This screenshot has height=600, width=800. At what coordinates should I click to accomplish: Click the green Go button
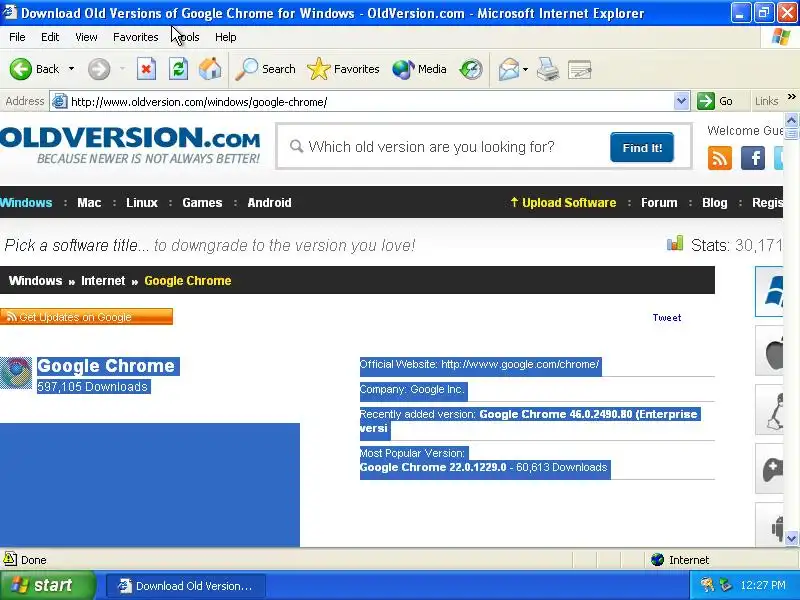click(x=715, y=101)
